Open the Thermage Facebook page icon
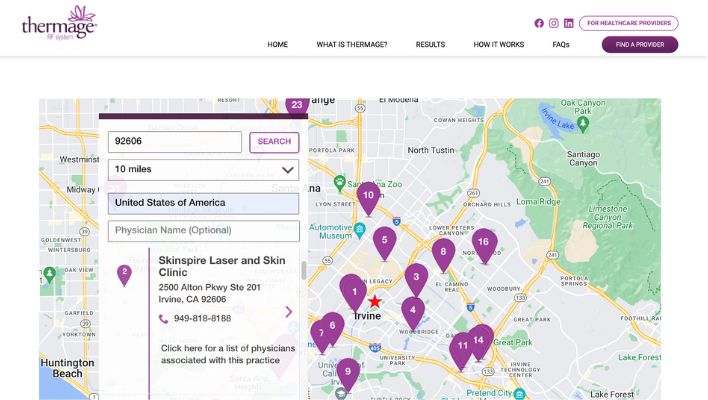 click(539, 23)
